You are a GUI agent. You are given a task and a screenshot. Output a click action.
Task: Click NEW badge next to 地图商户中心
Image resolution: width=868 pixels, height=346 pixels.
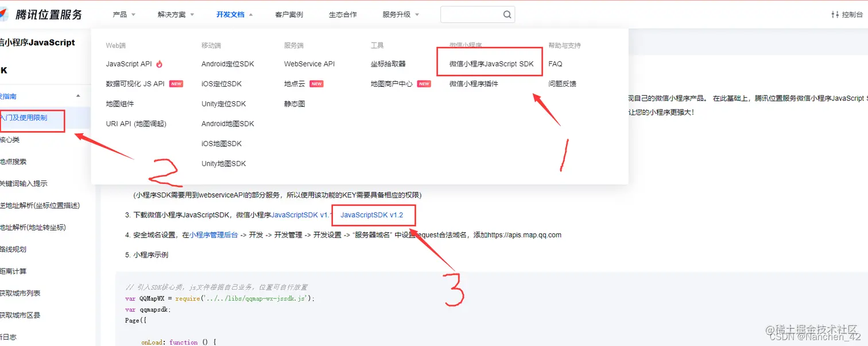coord(424,84)
